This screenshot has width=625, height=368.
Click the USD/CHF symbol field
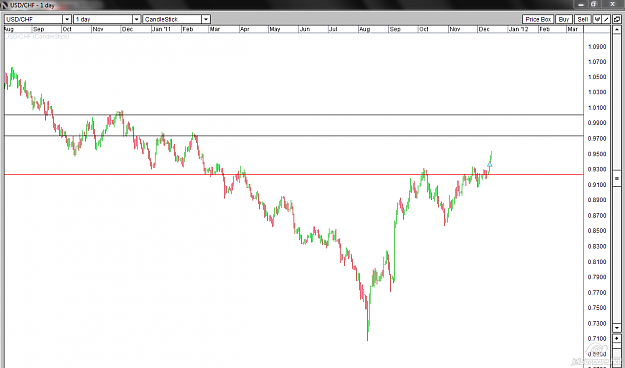coord(33,19)
